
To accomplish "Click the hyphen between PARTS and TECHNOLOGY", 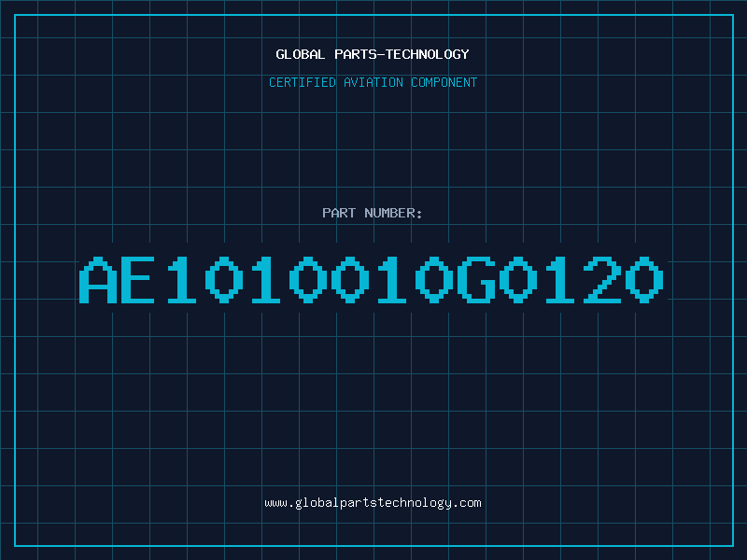I will [x=381, y=54].
